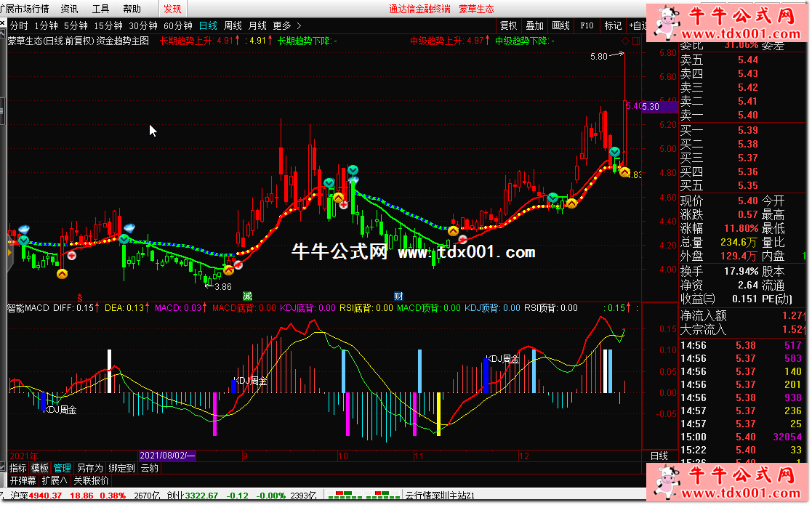Select the 1分钟 period tab

tap(46, 25)
